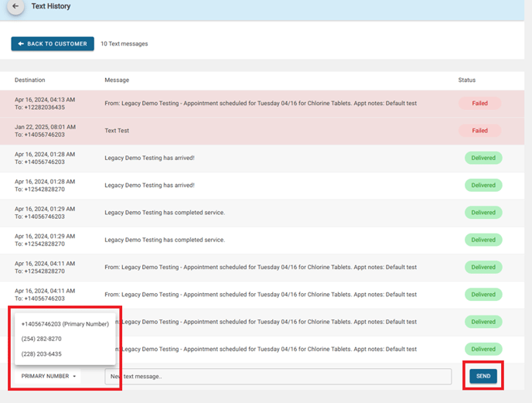The image size is (532, 403).
Task: Click the back arrow icon beside Text History
Action: pyautogui.click(x=15, y=6)
